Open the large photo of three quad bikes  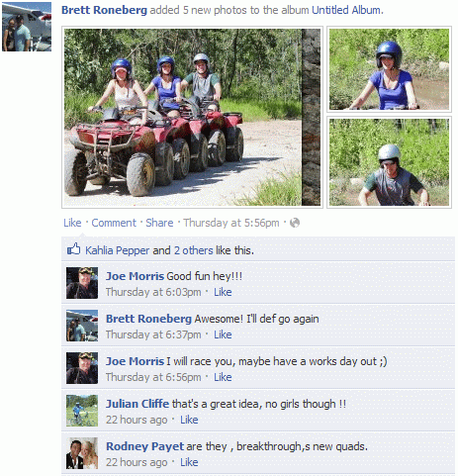[x=192, y=117]
